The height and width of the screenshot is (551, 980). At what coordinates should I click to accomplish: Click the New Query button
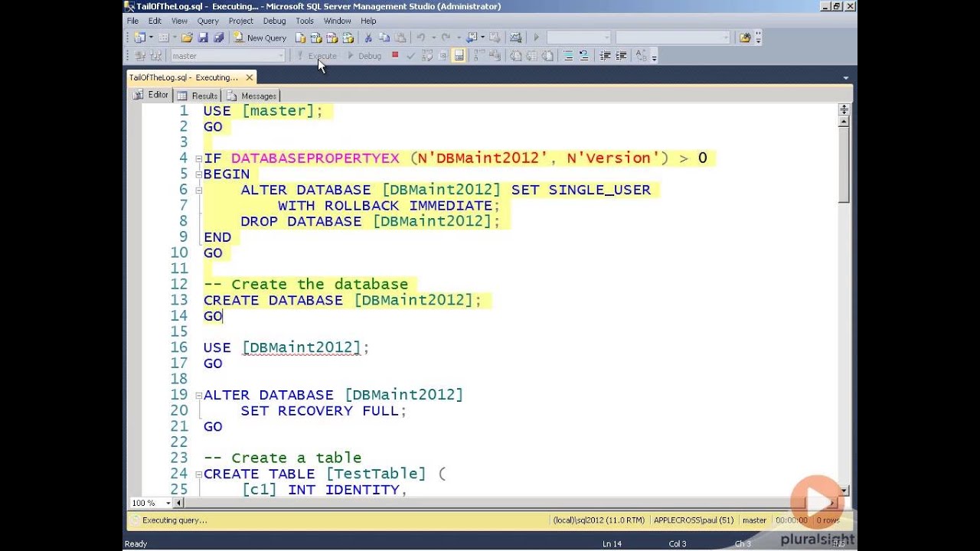tap(260, 37)
